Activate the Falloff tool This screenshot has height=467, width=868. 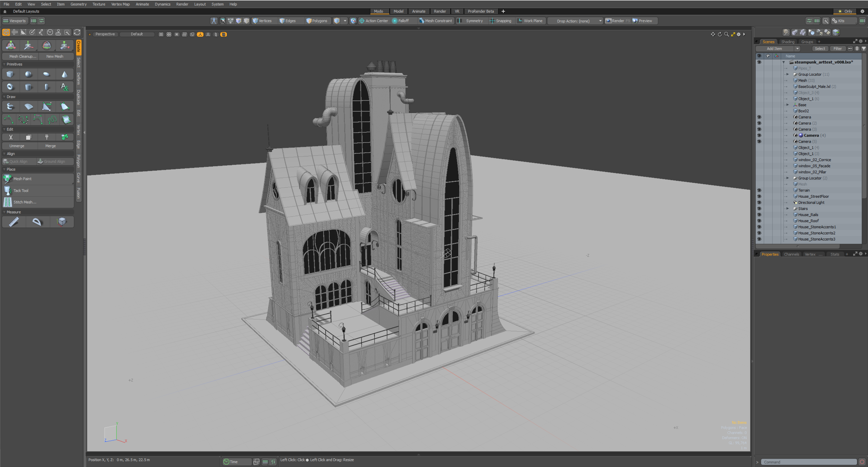[x=403, y=20]
